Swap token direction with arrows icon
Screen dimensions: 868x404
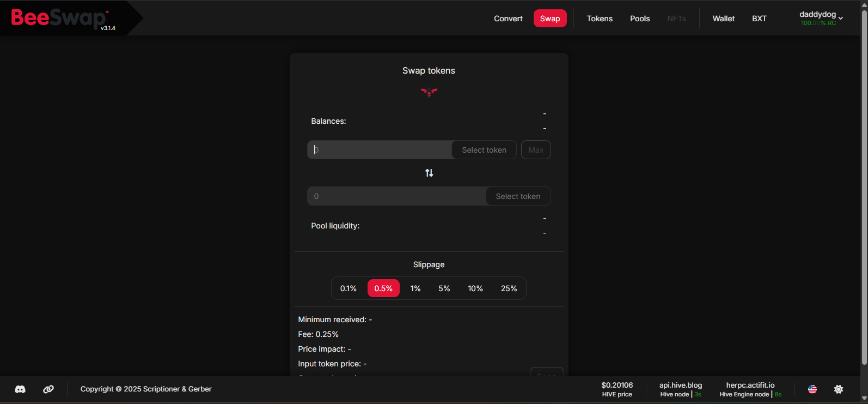(x=429, y=173)
